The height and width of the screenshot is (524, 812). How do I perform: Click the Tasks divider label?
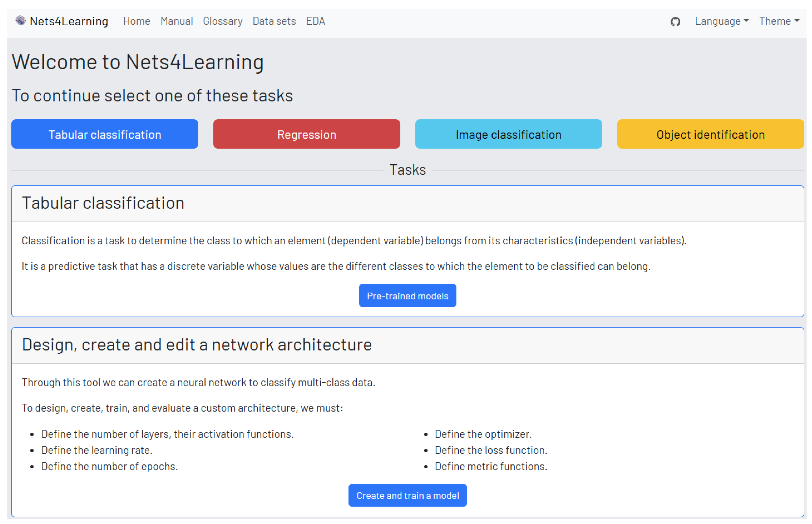tap(407, 170)
